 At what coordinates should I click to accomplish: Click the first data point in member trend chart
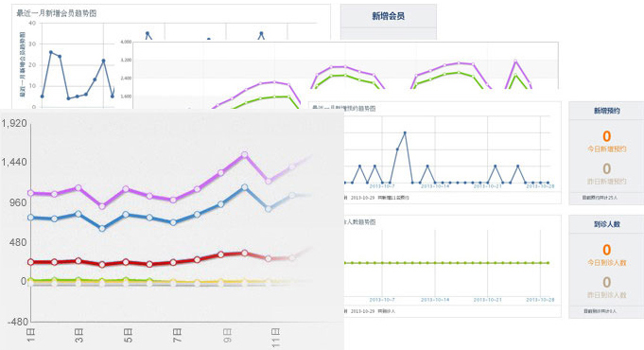43,96
